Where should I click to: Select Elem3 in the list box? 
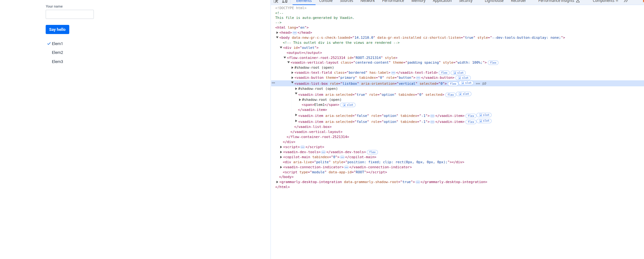58,62
